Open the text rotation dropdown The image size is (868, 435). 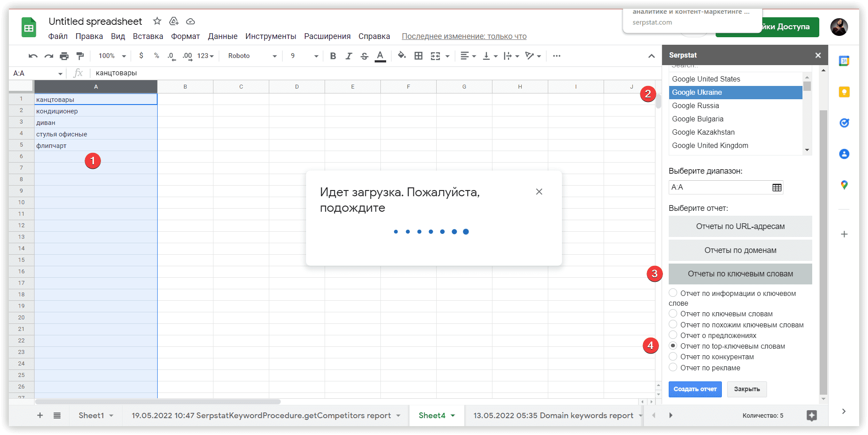pyautogui.click(x=533, y=56)
